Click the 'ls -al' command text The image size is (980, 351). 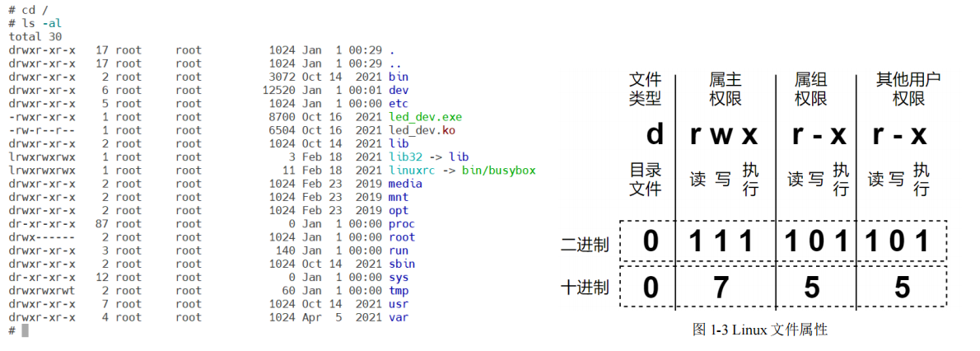[42, 24]
